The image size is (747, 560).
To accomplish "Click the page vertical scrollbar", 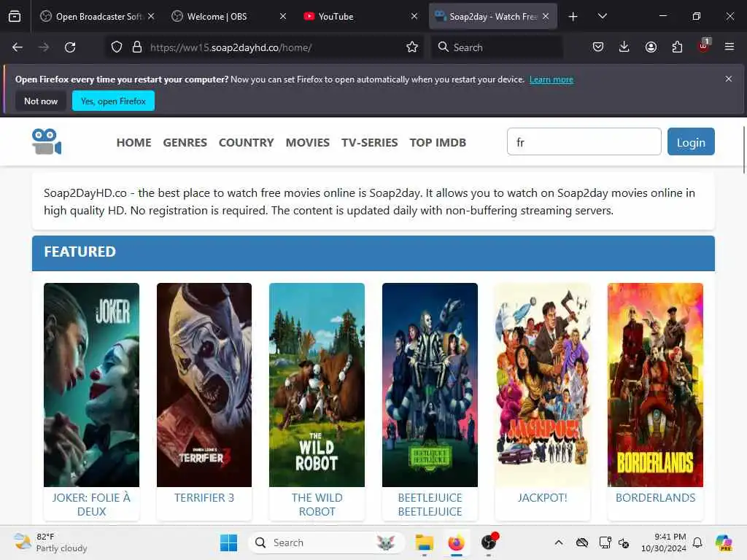I will 743,150.
